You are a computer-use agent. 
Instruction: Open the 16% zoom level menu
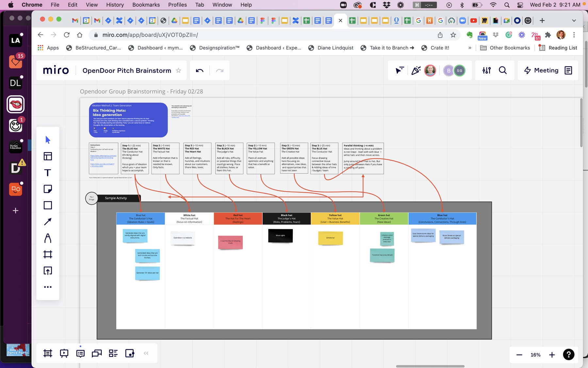coord(535,355)
